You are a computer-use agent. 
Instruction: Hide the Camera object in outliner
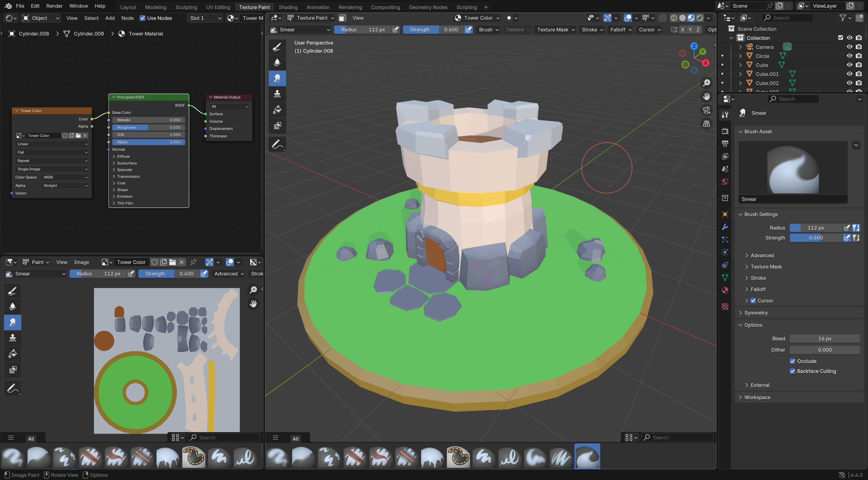click(849, 47)
